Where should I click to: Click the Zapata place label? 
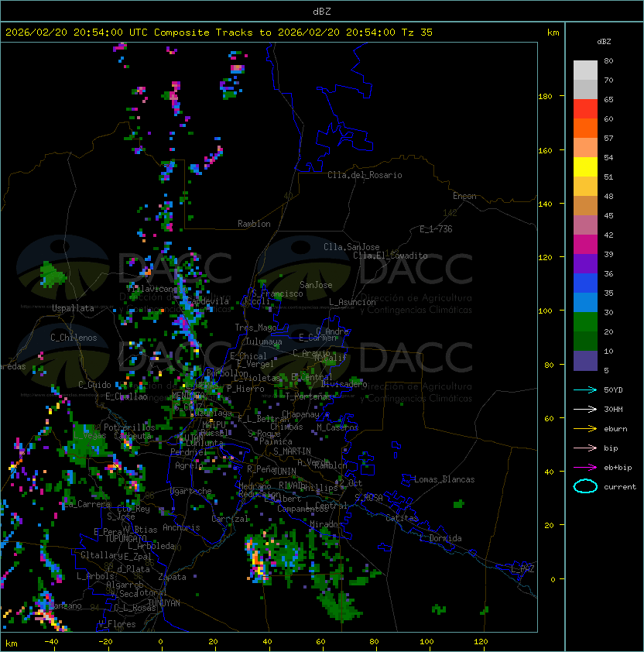pos(172,577)
